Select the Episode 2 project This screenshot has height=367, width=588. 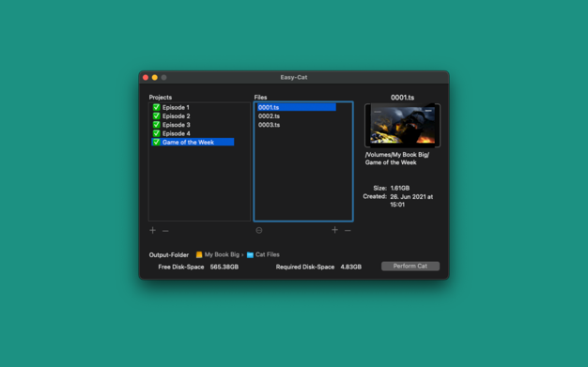tap(193, 115)
